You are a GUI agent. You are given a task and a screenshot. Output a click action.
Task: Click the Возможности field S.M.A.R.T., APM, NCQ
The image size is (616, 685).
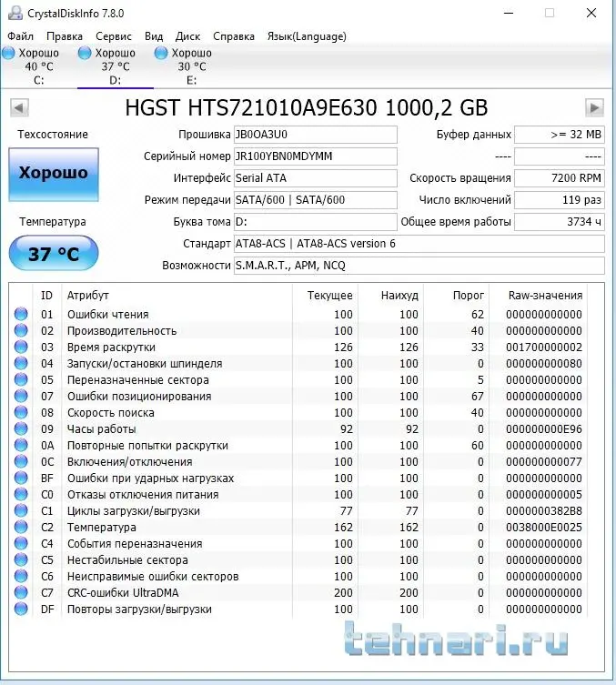click(x=419, y=266)
